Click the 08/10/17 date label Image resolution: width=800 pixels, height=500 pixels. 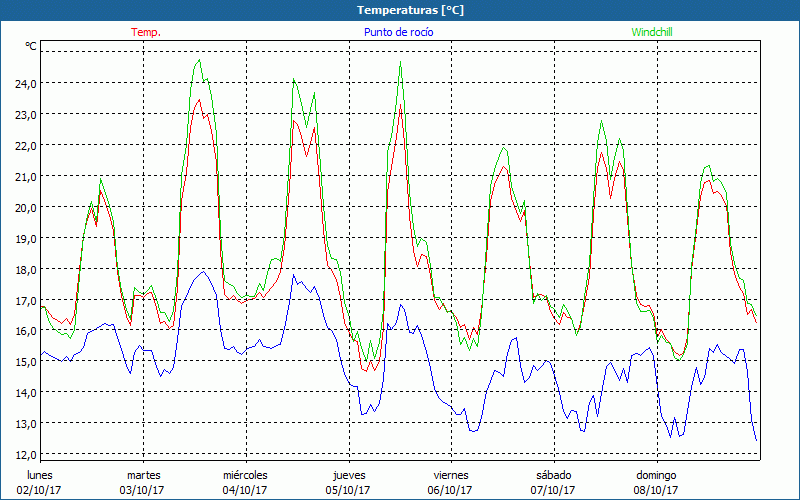(x=656, y=490)
